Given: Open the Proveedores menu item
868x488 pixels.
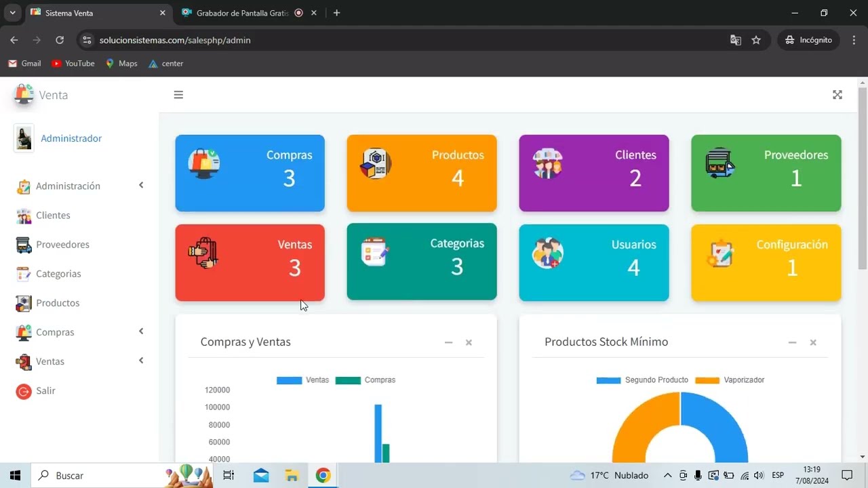Looking at the screenshot, I should 62,245.
